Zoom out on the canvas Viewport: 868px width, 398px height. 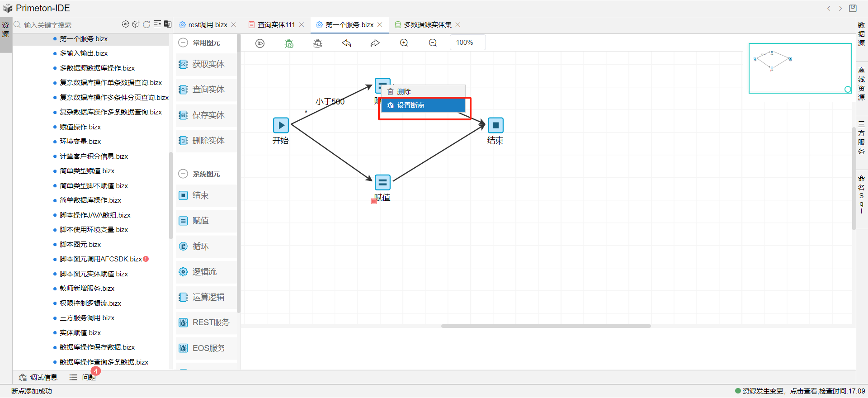coord(433,43)
